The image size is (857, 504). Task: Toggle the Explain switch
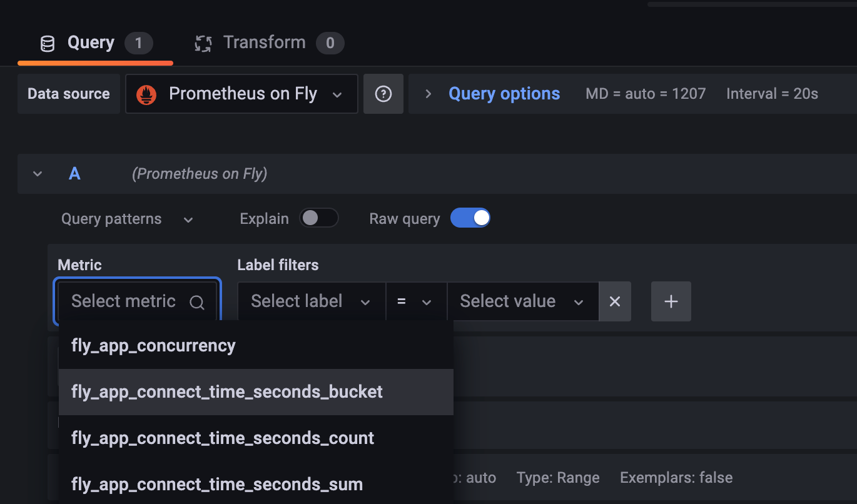pyautogui.click(x=319, y=218)
